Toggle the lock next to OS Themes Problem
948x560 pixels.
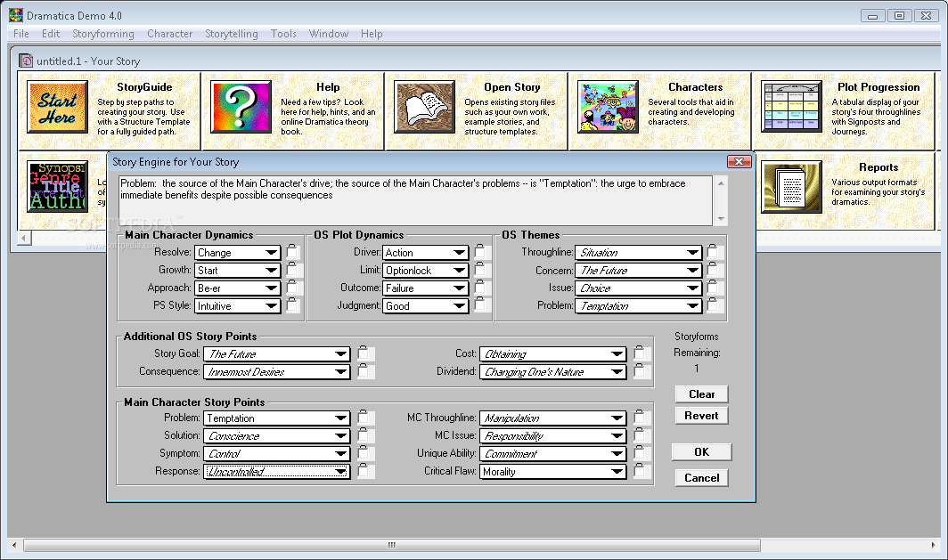tap(712, 304)
